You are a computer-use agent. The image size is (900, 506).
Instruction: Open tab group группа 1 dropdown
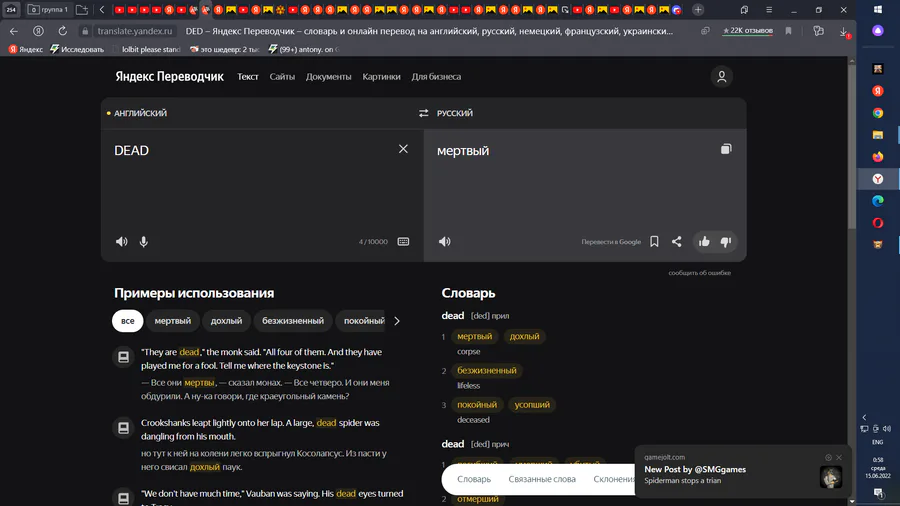[x=48, y=10]
